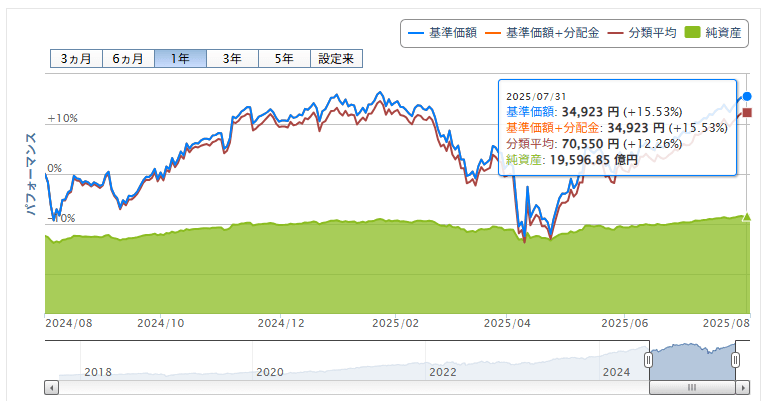The width and height of the screenshot is (770, 401).
Task: Click the scrollbar left arrow
Action: (52, 388)
